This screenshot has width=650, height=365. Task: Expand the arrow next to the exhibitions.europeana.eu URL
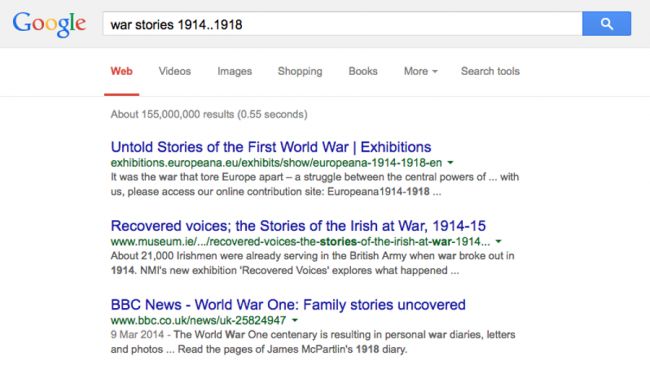[450, 163]
